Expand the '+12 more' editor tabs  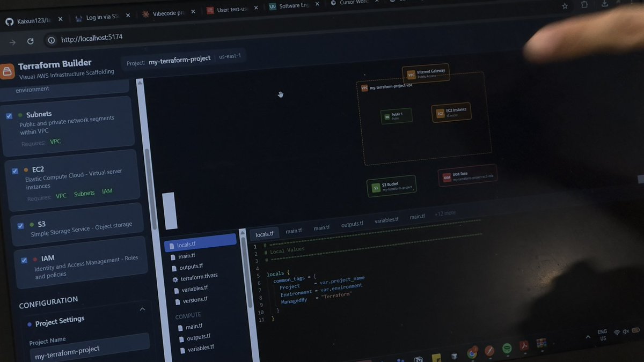445,213
